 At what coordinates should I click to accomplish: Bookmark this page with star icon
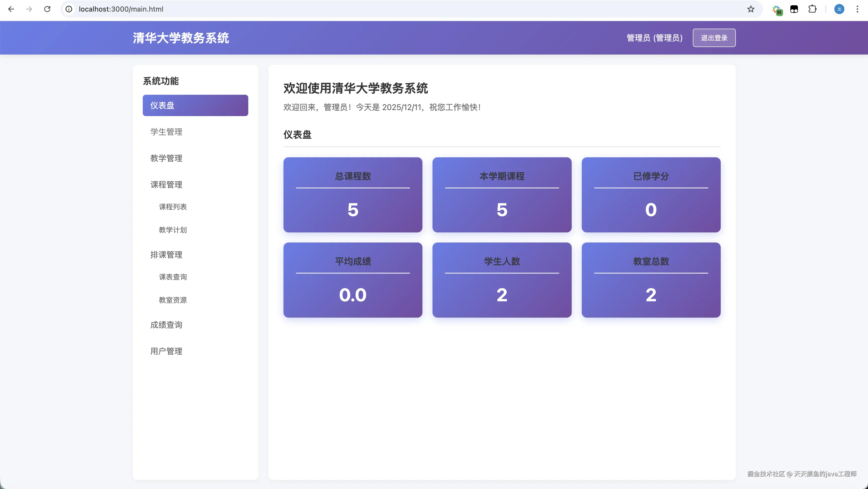(x=751, y=9)
